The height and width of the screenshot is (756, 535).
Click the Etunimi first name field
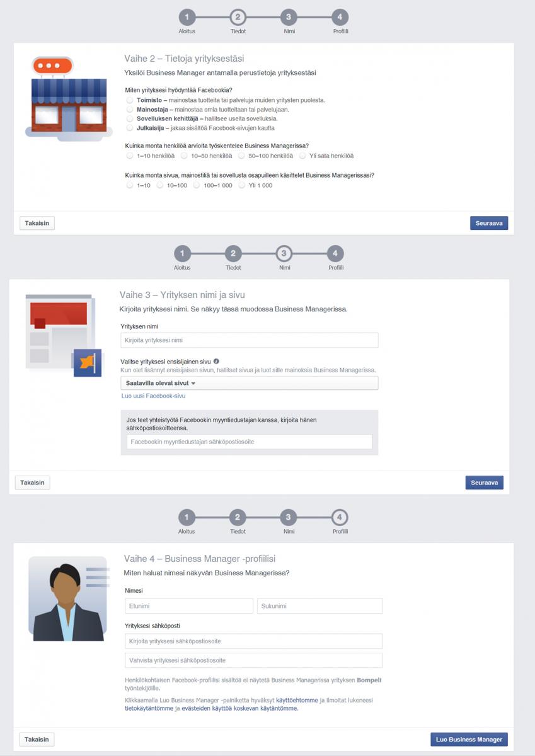[189, 606]
